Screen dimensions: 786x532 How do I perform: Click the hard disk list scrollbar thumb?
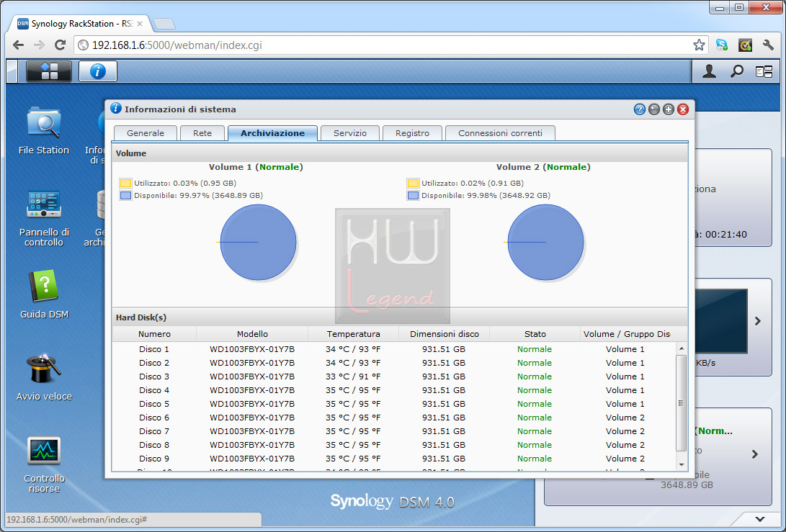click(x=682, y=403)
